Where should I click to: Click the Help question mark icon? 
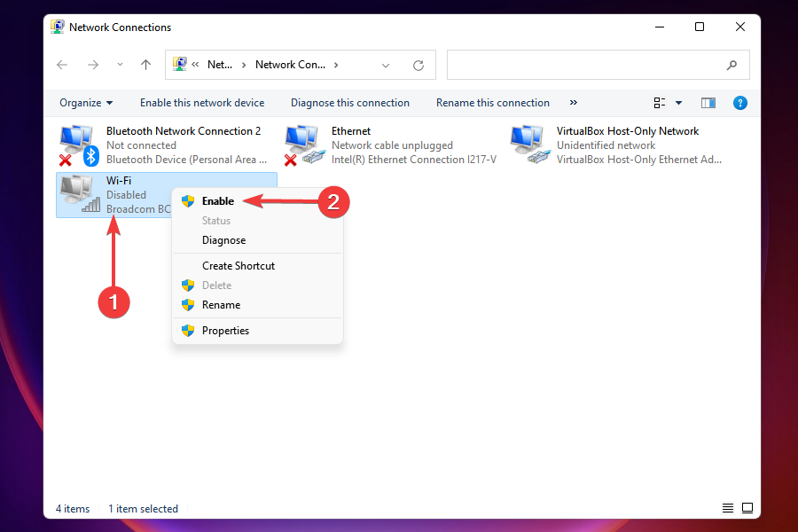(x=740, y=103)
